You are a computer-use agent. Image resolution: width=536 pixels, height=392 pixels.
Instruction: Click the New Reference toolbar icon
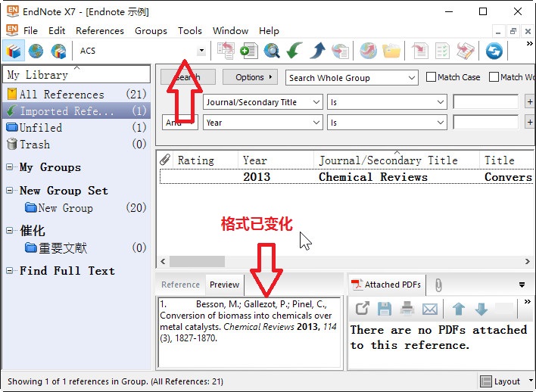coord(248,51)
